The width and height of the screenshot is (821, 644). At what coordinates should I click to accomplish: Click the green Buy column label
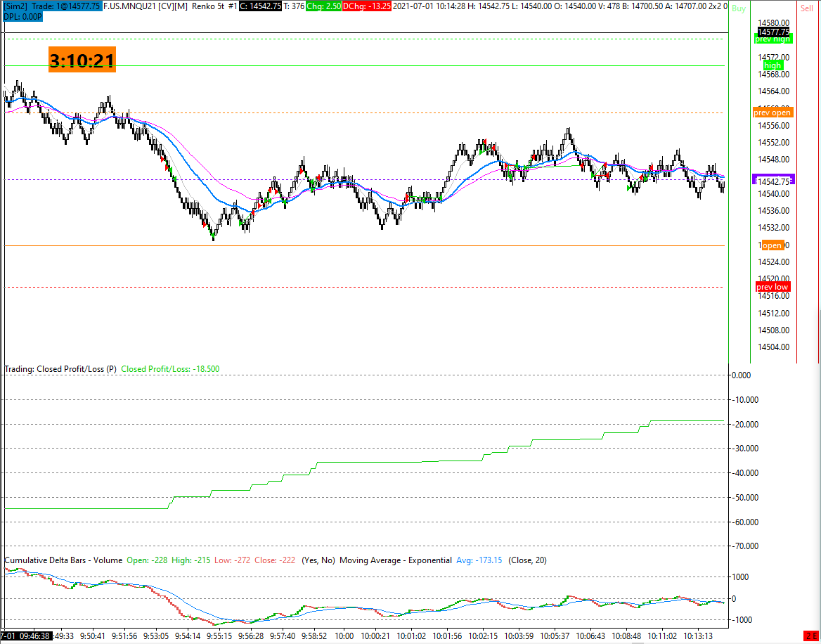[x=739, y=8]
